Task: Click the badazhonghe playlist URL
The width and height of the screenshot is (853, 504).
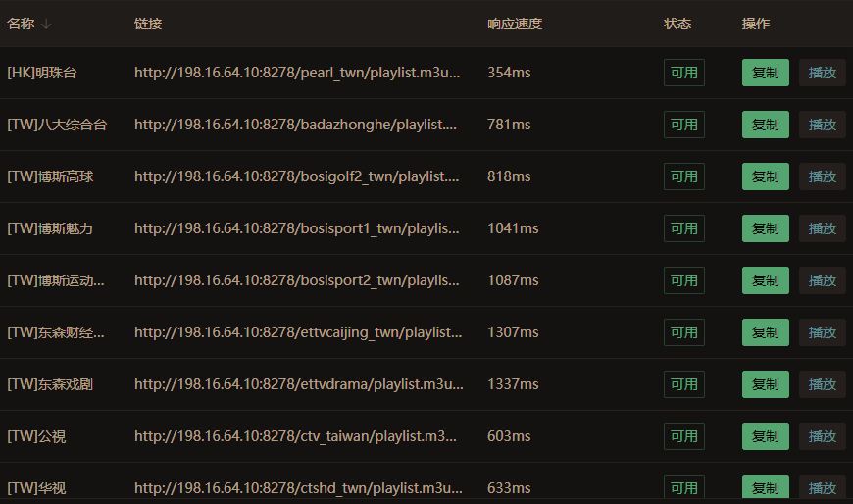Action: pos(295,125)
